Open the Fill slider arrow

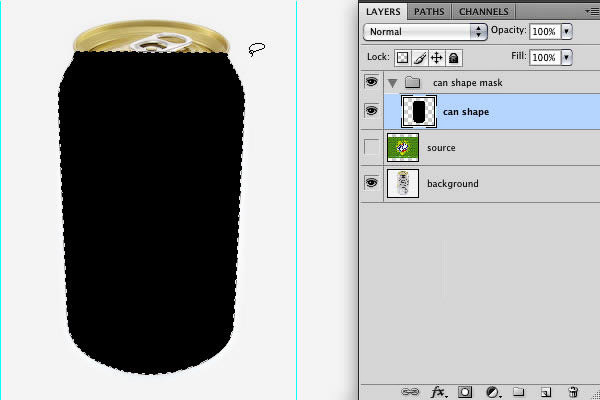(567, 57)
